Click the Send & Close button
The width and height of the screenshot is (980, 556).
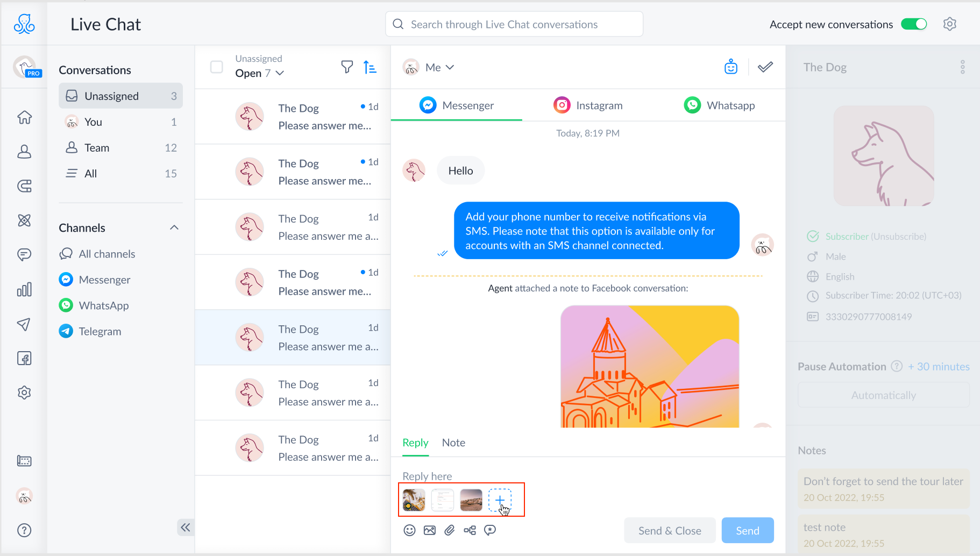pyautogui.click(x=670, y=531)
